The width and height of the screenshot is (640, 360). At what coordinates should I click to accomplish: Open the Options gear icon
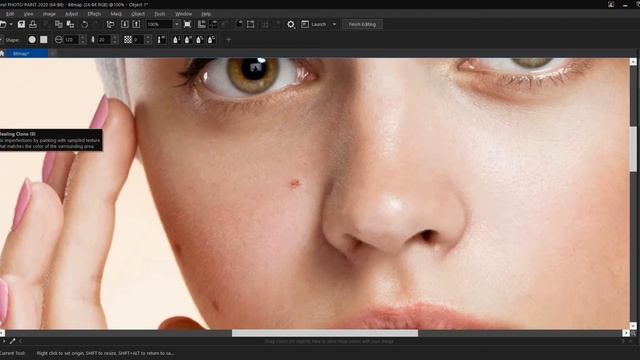click(291, 24)
